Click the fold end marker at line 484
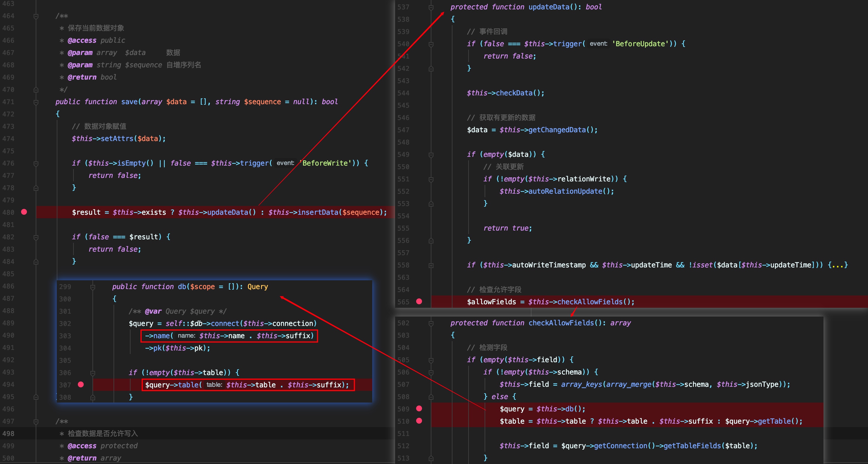 click(36, 262)
